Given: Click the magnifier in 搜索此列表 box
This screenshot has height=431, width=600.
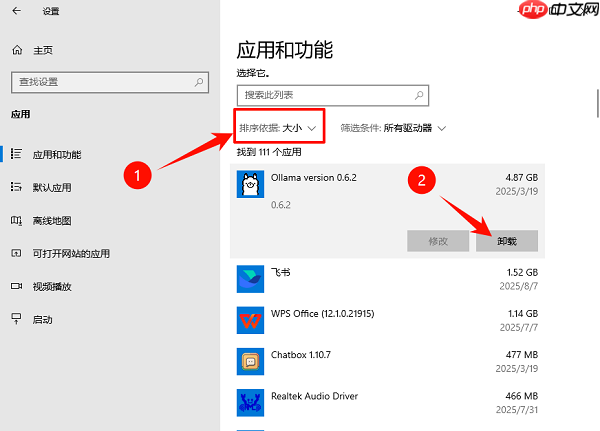Looking at the screenshot, I should coord(419,95).
